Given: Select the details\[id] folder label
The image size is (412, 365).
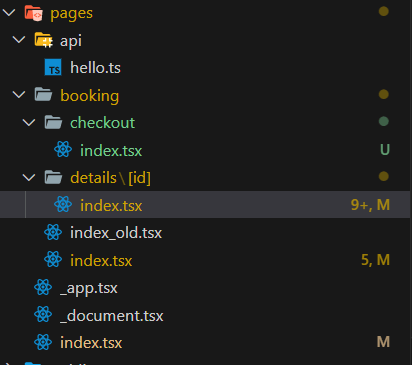Looking at the screenshot, I should click(110, 178).
